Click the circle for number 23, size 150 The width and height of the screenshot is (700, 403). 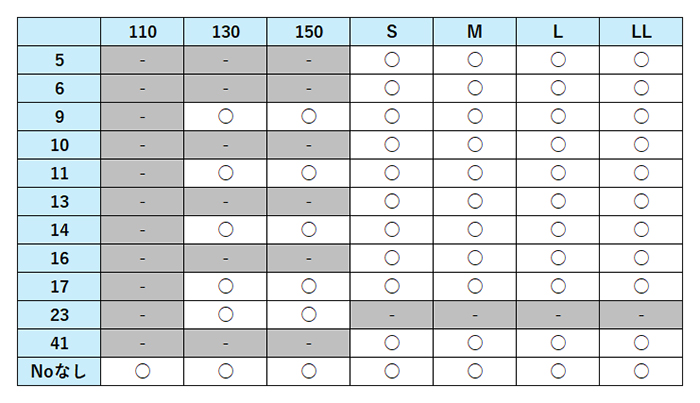[x=309, y=315]
